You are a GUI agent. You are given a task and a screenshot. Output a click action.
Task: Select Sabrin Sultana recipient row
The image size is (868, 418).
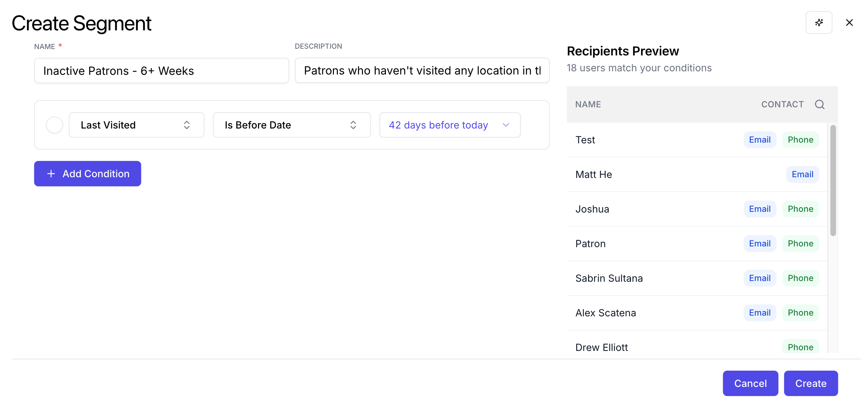(x=609, y=278)
